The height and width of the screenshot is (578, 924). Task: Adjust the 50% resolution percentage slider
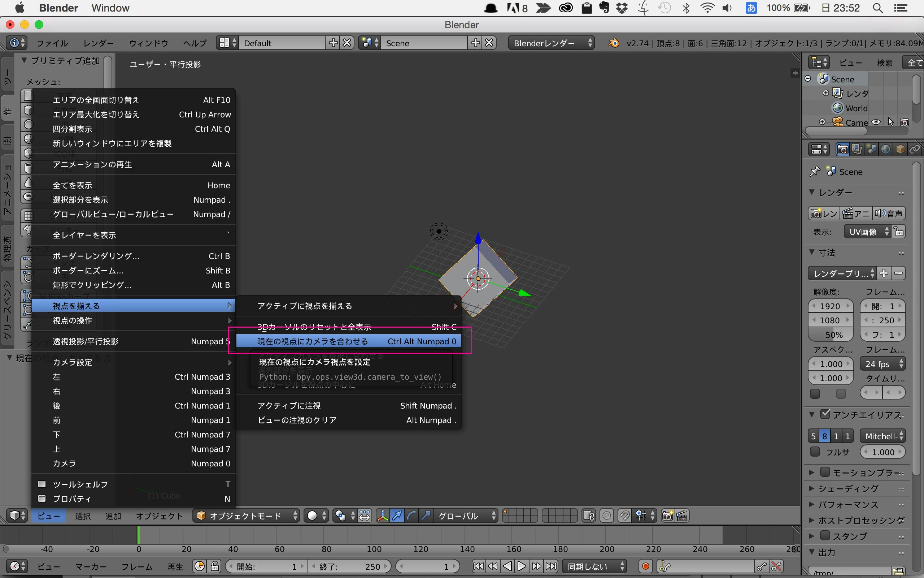pyautogui.click(x=831, y=335)
